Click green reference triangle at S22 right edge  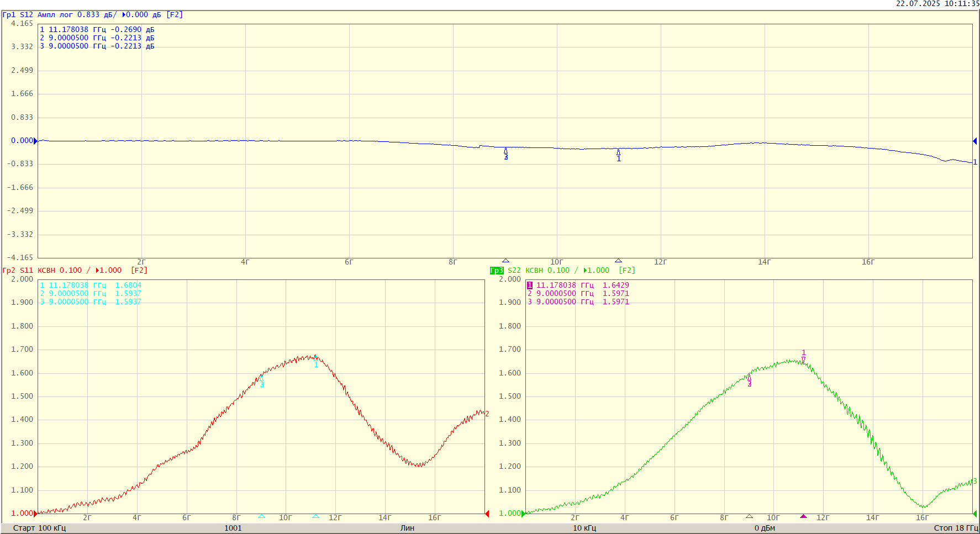tap(974, 514)
